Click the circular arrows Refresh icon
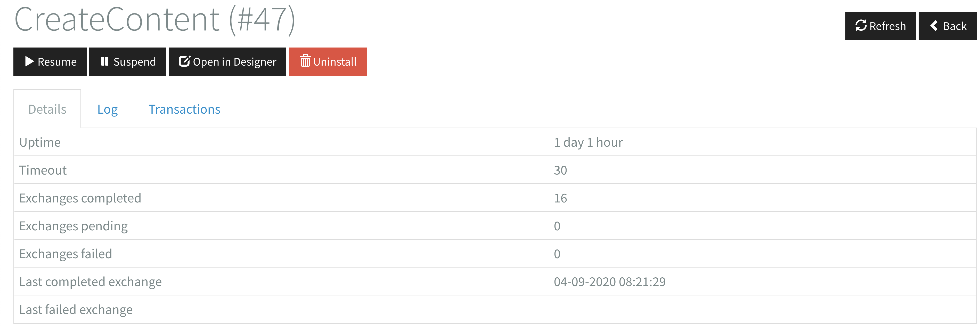Image resolution: width=980 pixels, height=329 pixels. (861, 26)
